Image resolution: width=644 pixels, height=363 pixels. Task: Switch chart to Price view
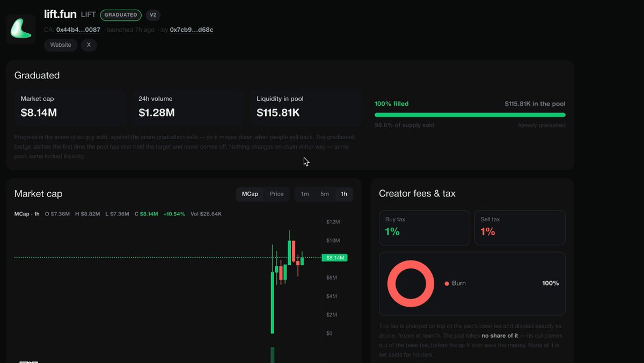pyautogui.click(x=277, y=194)
